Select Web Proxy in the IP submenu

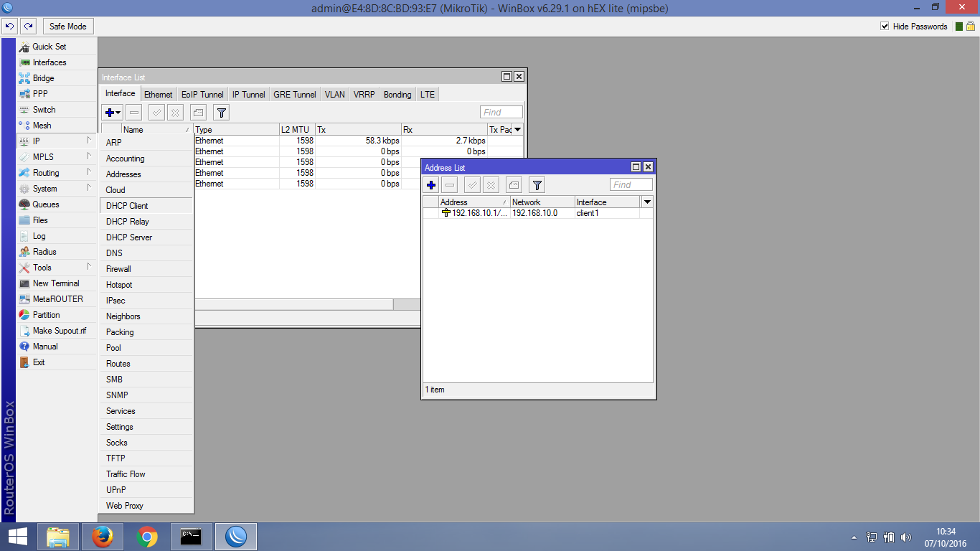[146, 506]
